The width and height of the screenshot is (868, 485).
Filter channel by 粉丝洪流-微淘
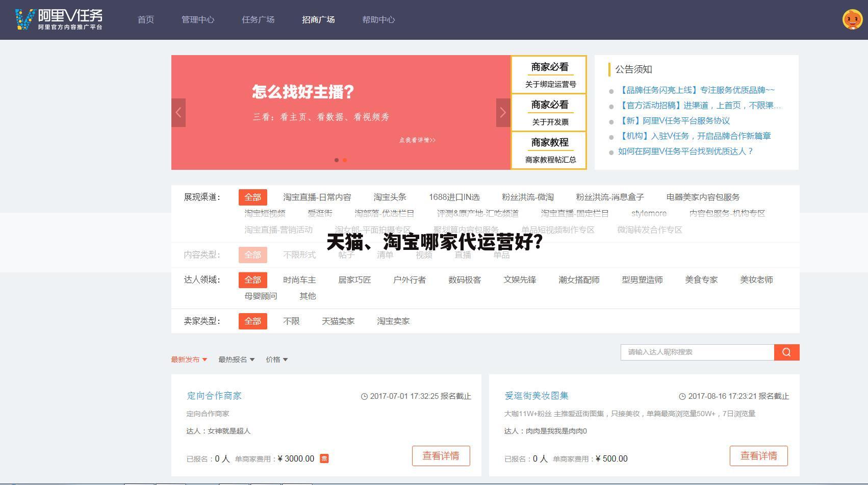click(528, 197)
